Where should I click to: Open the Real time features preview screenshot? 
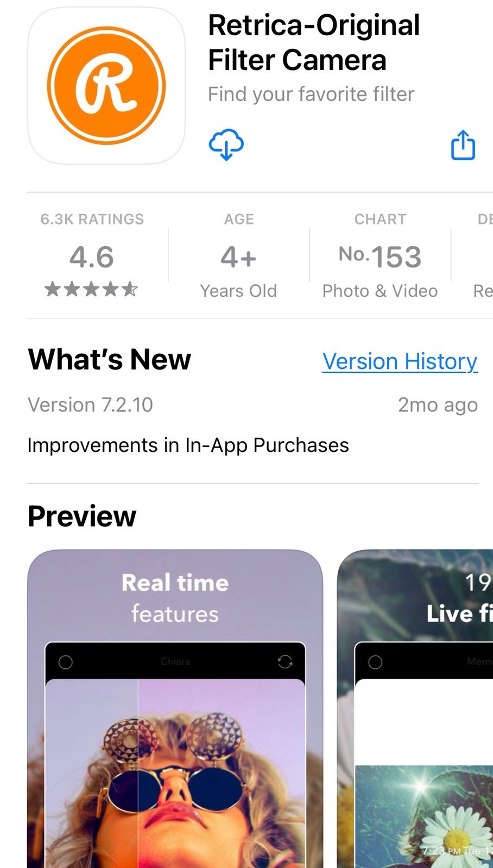click(175, 709)
